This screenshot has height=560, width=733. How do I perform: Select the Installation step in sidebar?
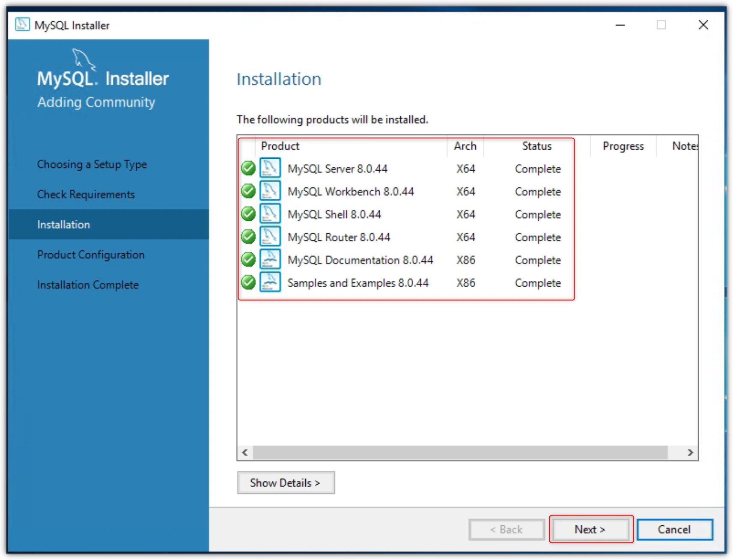point(108,224)
